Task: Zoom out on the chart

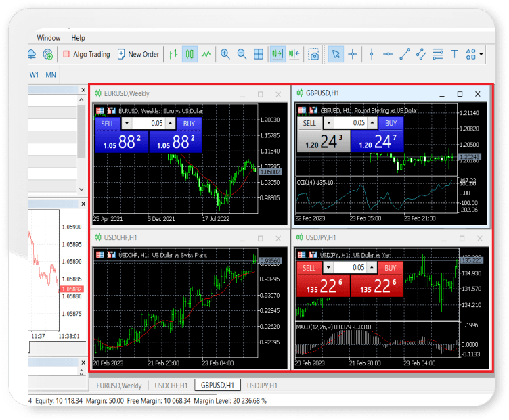Action: (242, 54)
